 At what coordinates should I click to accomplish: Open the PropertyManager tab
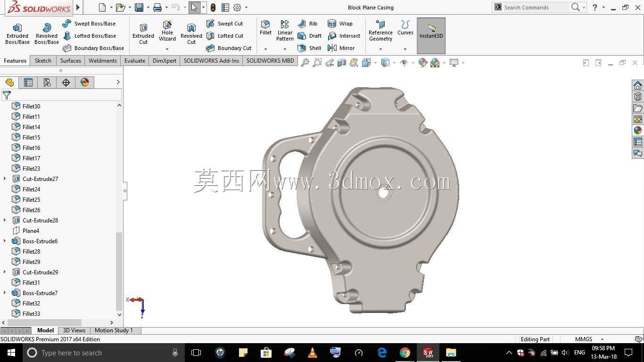point(28,82)
